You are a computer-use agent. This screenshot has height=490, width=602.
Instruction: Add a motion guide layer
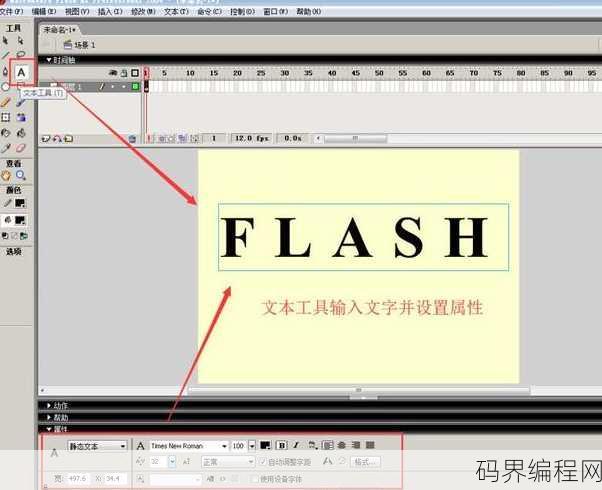[57, 139]
